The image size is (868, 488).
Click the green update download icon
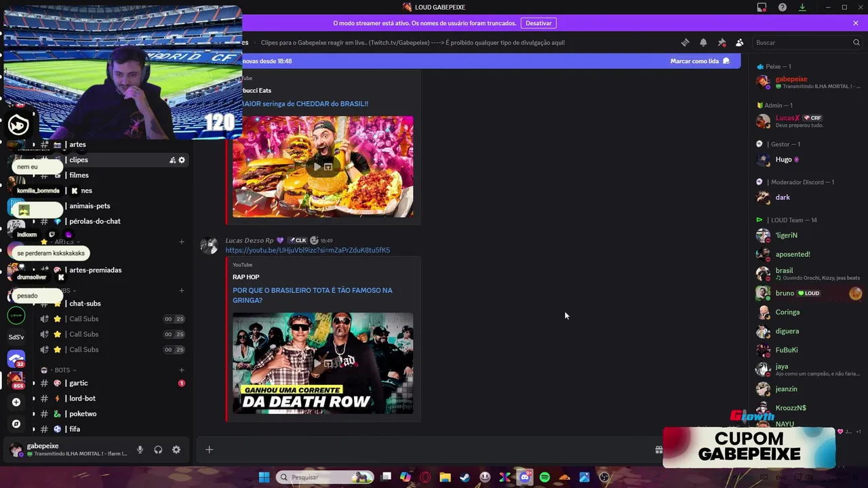coord(802,7)
